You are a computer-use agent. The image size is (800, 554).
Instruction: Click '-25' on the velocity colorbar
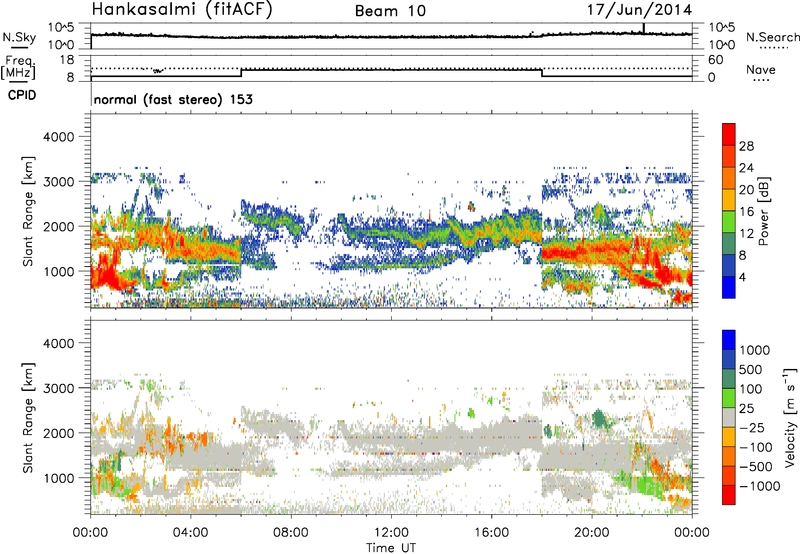pos(752,428)
